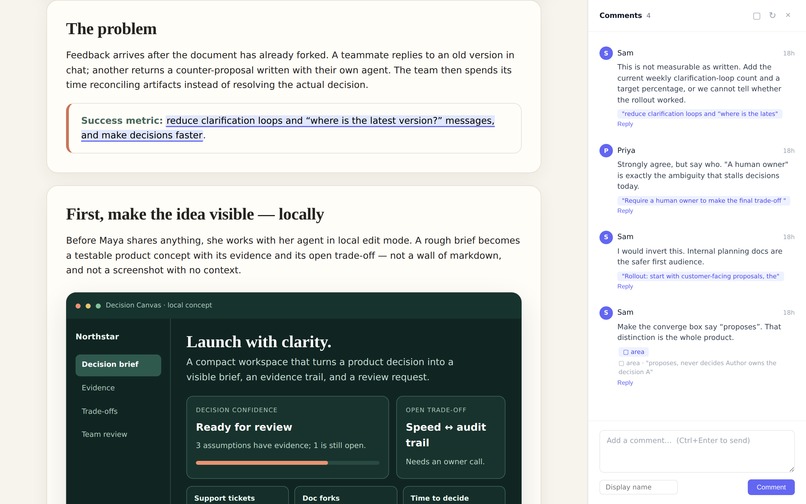The image size is (806, 504).
Task: Click the "Launch with clarity." title
Action: 259,342
